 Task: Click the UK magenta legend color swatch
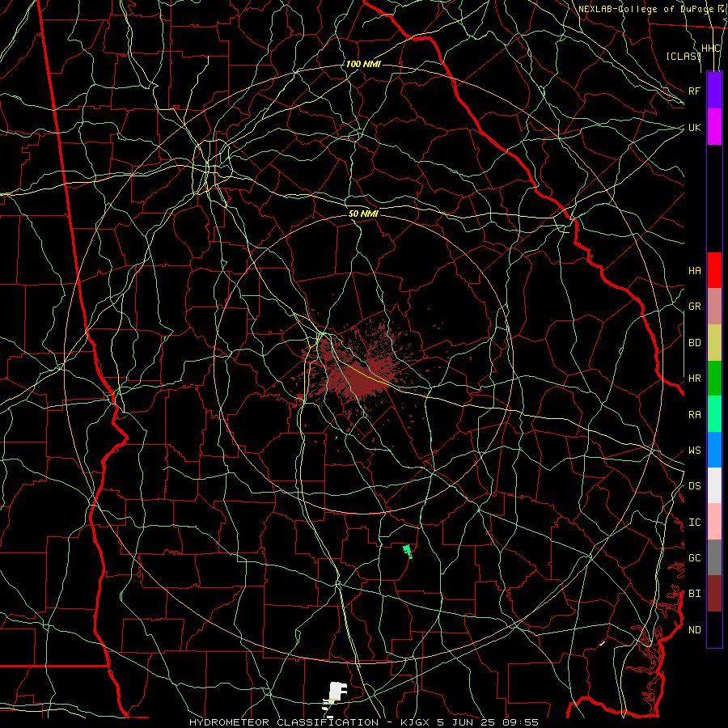pos(714,127)
